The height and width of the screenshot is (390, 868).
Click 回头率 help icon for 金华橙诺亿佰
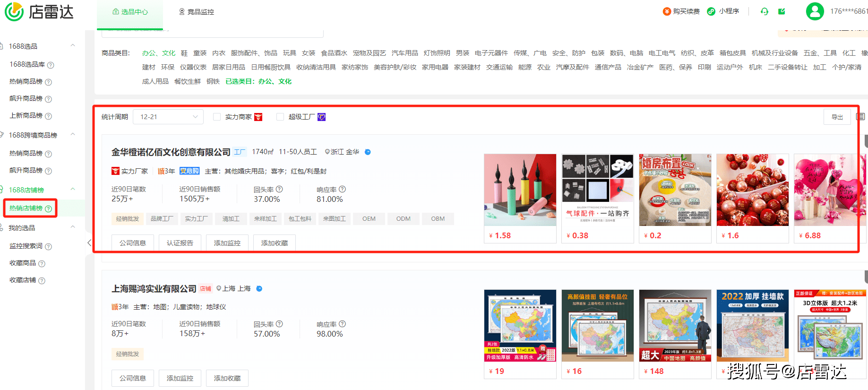(x=279, y=189)
